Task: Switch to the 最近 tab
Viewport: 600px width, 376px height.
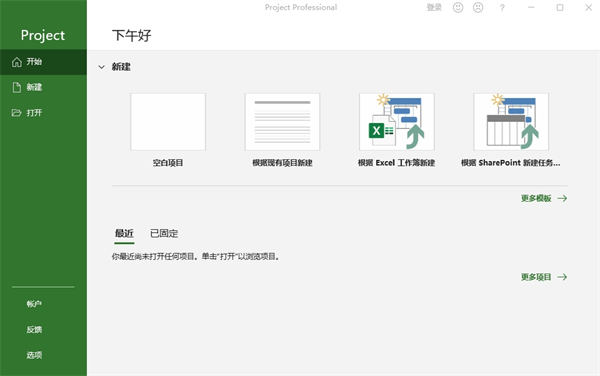Action: (124, 233)
